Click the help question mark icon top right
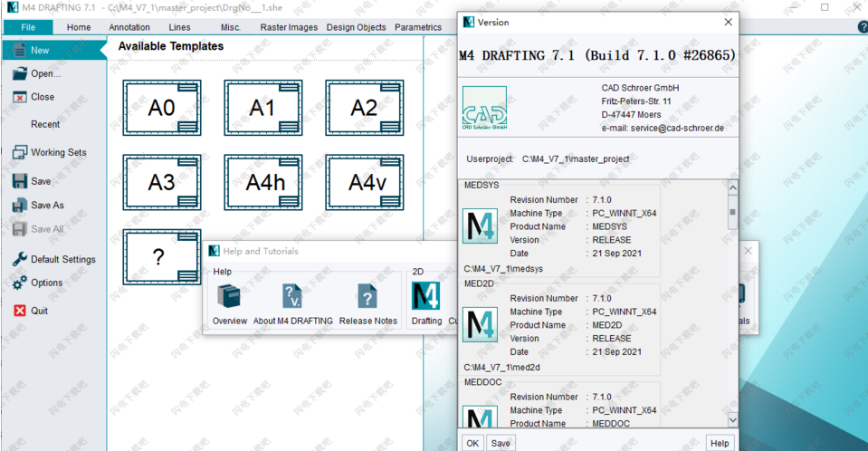 [x=863, y=27]
